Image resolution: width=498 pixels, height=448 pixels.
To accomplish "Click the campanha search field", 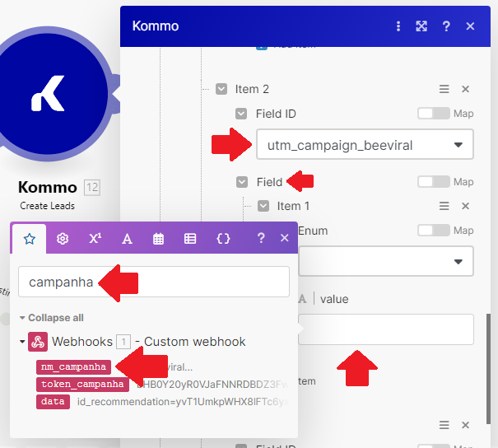I will [154, 282].
